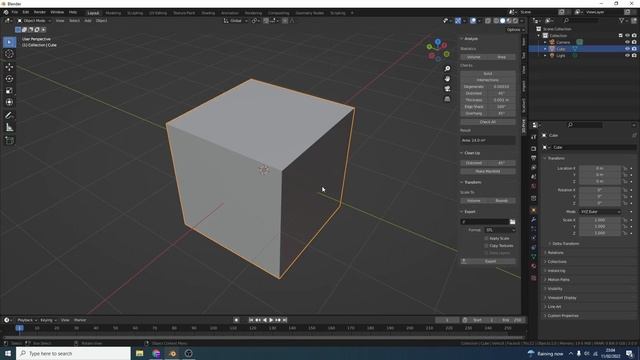Toggle visibility of Collection in outliner
Image resolution: width=640 pixels, height=360 pixels.
627,36
